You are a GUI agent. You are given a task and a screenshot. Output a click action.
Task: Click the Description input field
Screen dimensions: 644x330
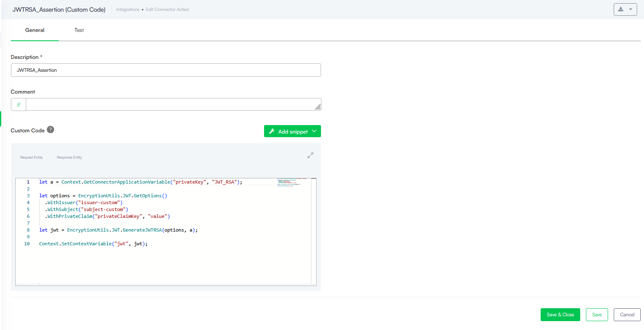click(x=166, y=70)
